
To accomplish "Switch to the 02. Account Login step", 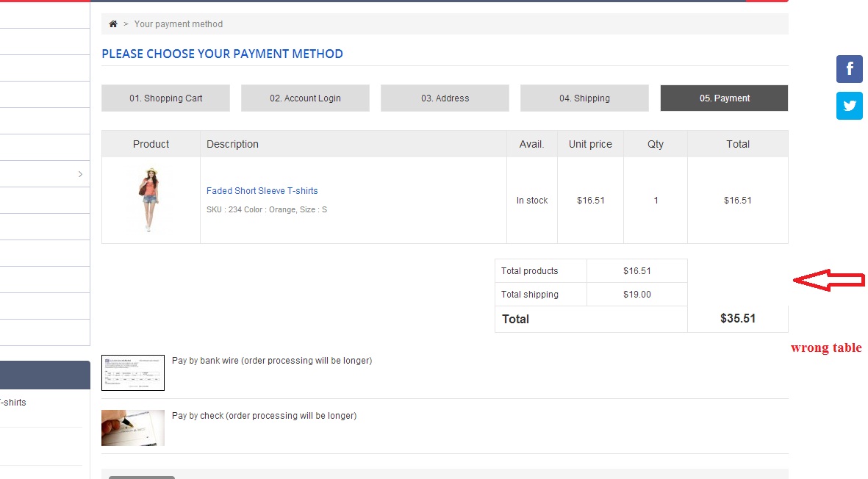I will [x=305, y=98].
